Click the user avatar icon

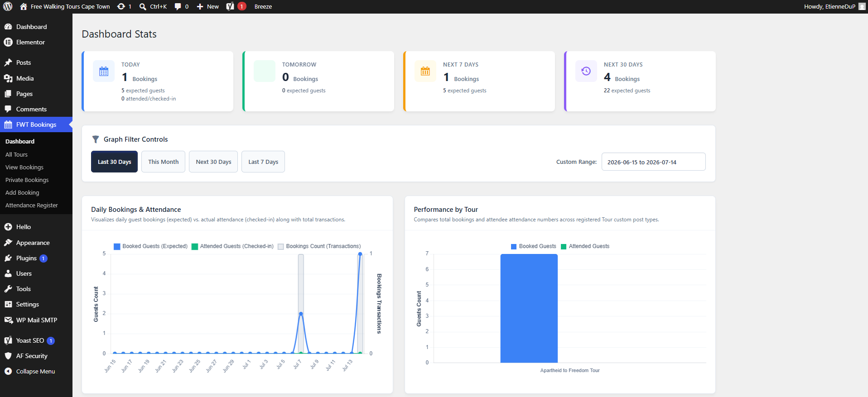[x=862, y=6]
